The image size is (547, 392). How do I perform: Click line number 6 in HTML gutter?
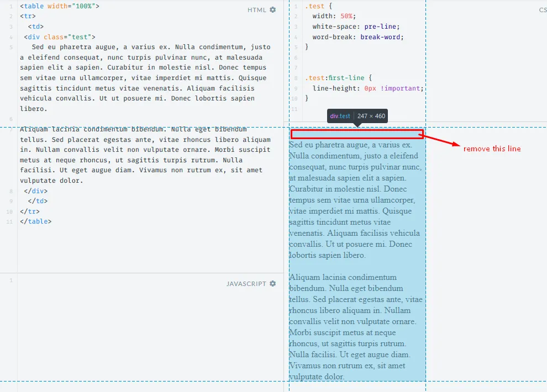[11, 119]
